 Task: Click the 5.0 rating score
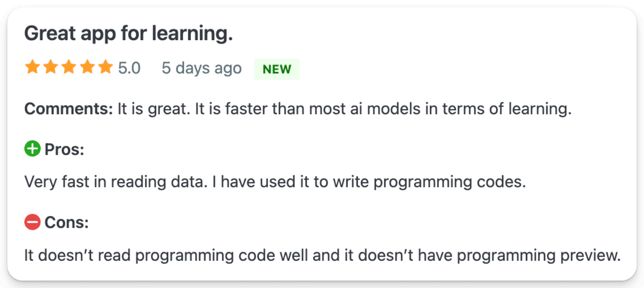click(x=129, y=68)
